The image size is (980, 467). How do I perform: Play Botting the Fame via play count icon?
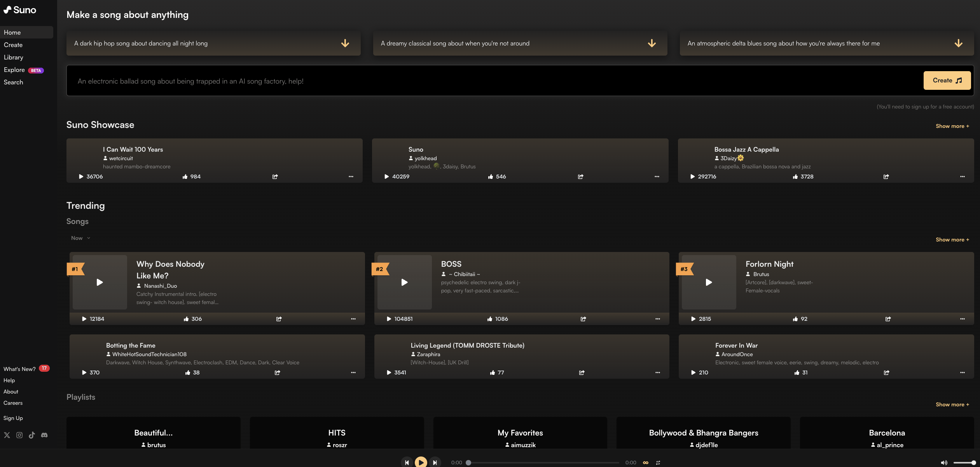click(84, 373)
